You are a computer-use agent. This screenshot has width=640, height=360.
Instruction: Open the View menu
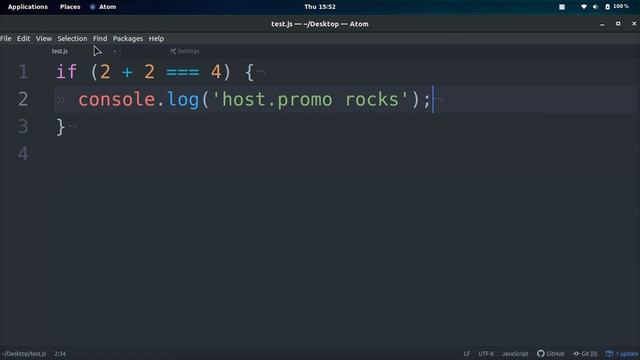click(x=44, y=38)
